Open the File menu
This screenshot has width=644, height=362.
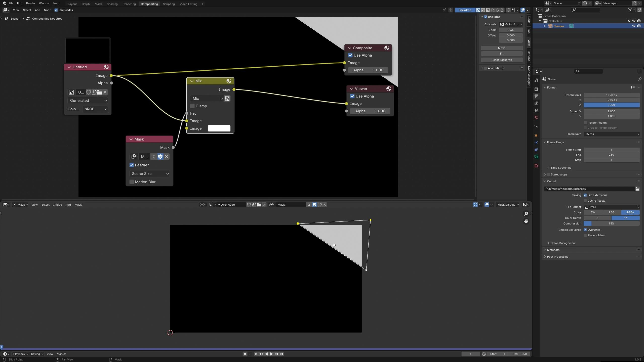(11, 3)
